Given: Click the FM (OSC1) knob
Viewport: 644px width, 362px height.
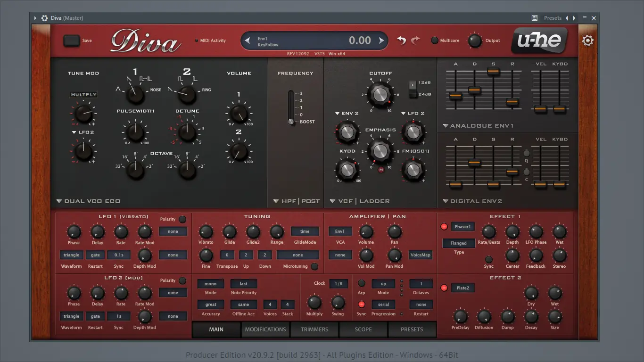Looking at the screenshot, I should 413,170.
